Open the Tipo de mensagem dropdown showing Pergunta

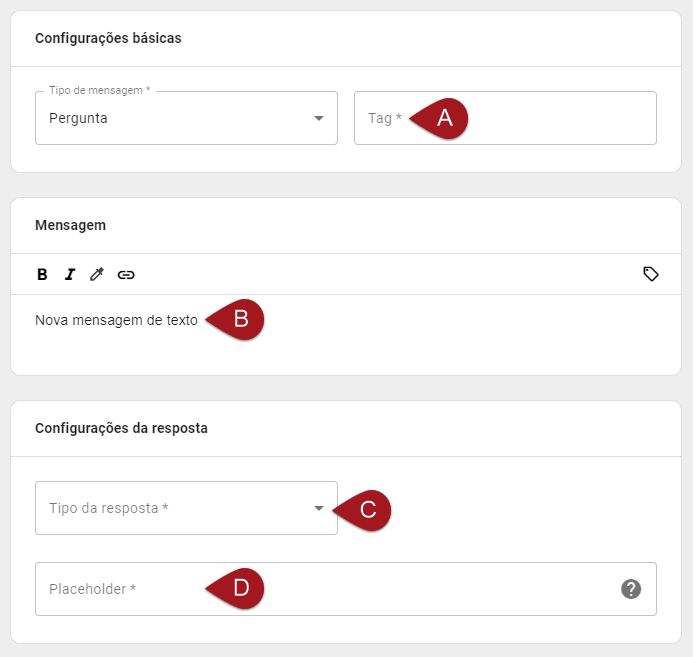pos(170,118)
